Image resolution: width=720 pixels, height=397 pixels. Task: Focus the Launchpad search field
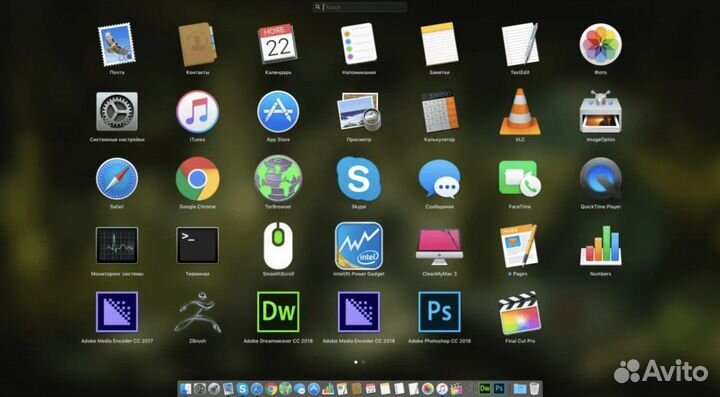360,7
